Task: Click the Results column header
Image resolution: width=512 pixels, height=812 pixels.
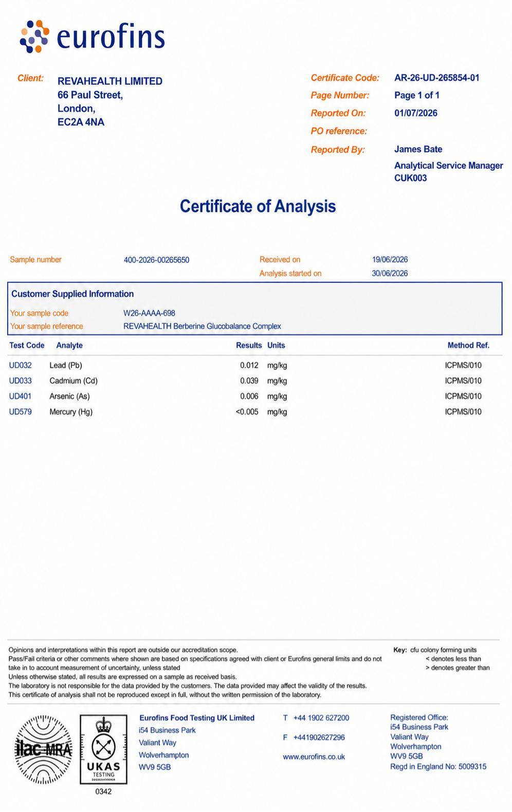Action: point(249,346)
